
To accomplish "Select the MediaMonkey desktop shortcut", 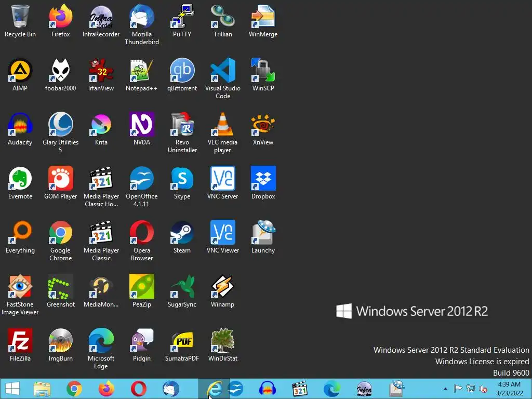I will point(101,291).
